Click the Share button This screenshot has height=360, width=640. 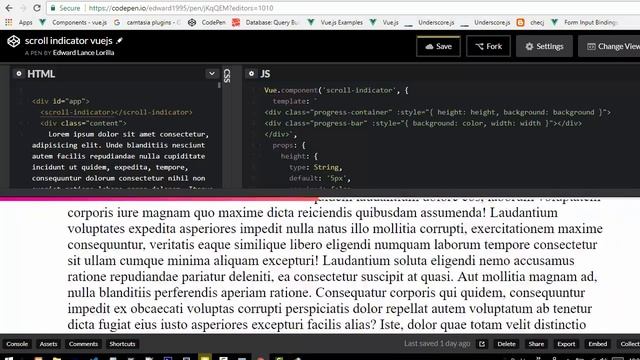pyautogui.click(x=536, y=344)
